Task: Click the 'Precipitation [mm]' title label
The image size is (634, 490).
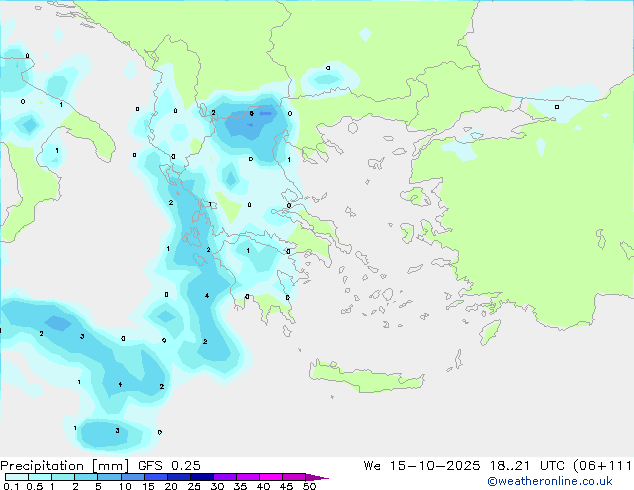Action: [64, 466]
